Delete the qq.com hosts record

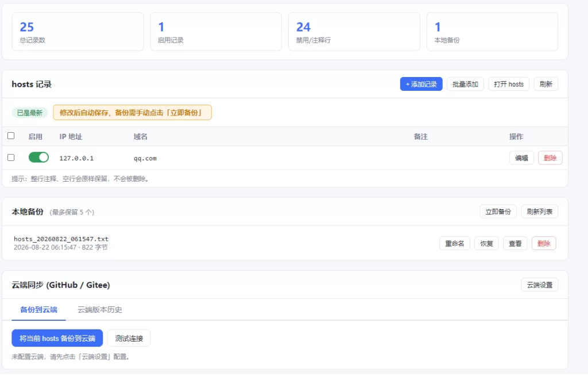point(550,158)
